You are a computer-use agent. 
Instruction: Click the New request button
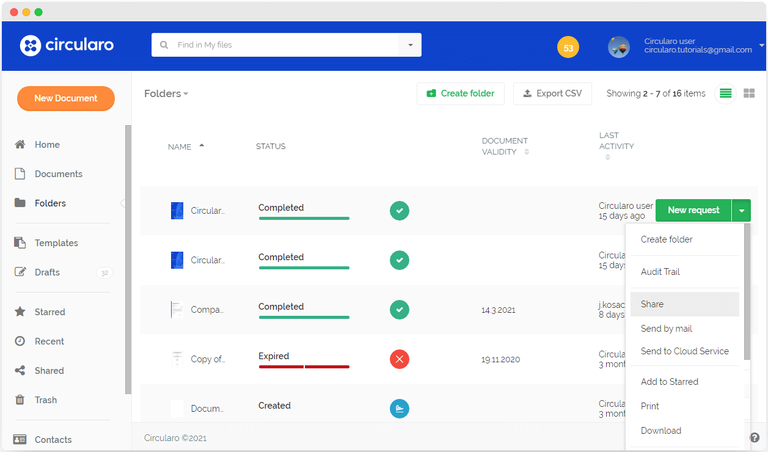pos(694,211)
